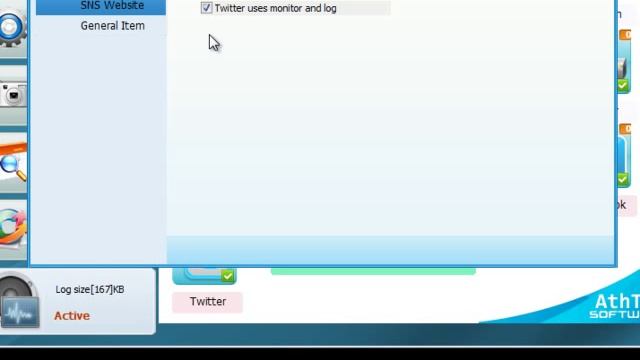
Task: Click the Log size[167]KB text
Action: click(90, 289)
